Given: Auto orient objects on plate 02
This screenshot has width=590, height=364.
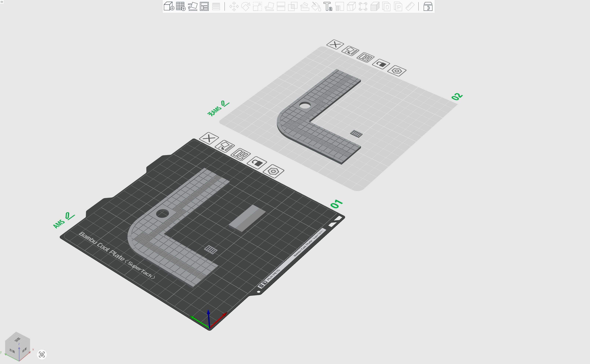Looking at the screenshot, I should click(350, 51).
